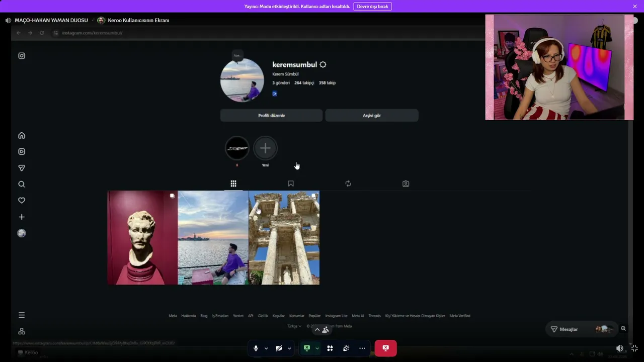Click Devre dışı bırak in the banner
This screenshot has width=644, height=362.
373,7
